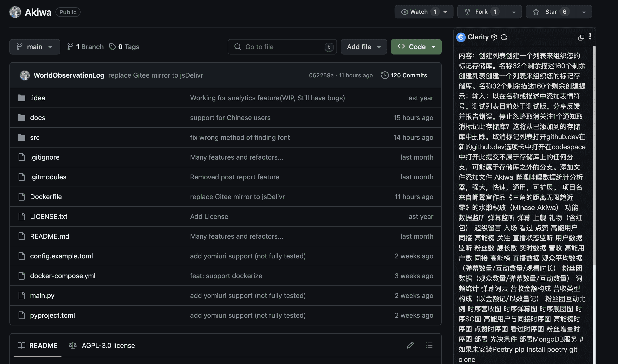Click WorldObservationLog commit author avatar
Screen dimensions: 618x364
(x=25, y=75)
